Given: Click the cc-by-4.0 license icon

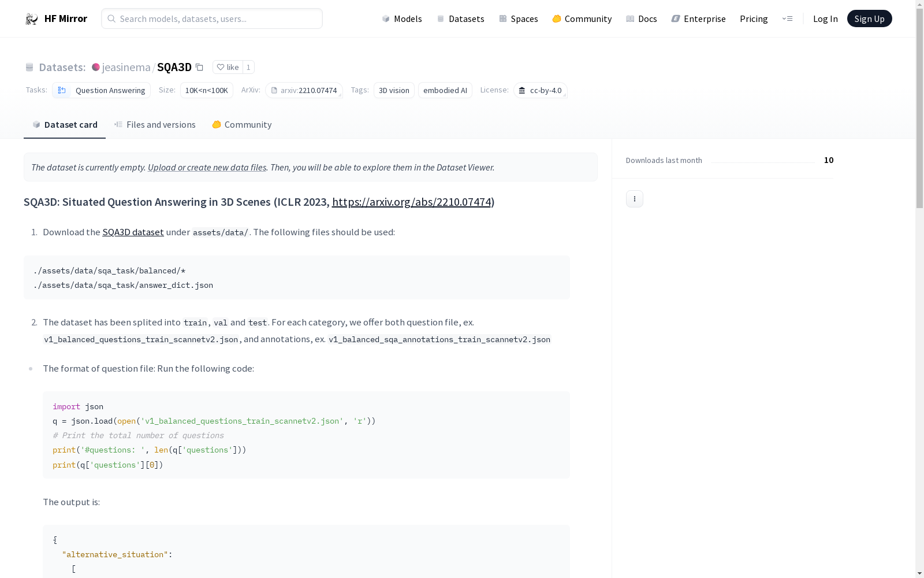Looking at the screenshot, I should (522, 91).
